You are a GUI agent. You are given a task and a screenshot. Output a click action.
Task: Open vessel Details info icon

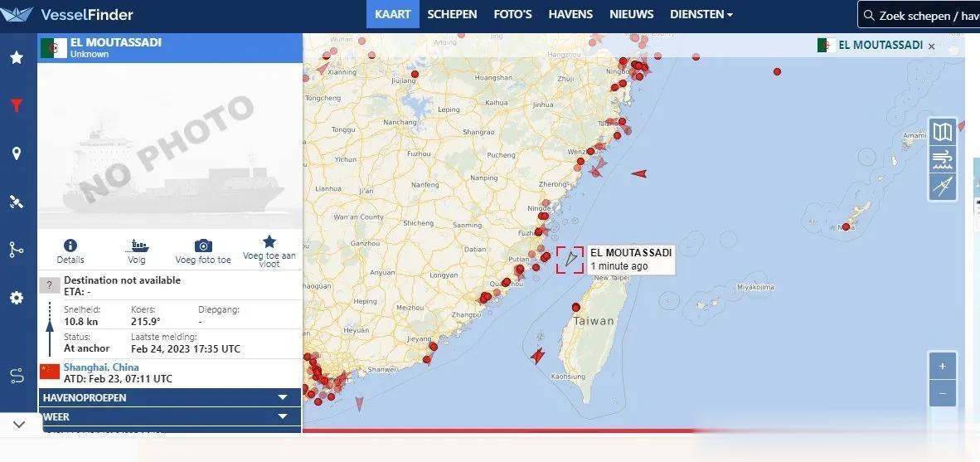pos(70,246)
